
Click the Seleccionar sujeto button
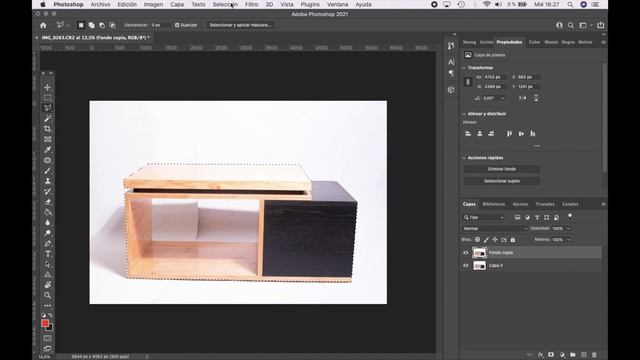(x=502, y=181)
